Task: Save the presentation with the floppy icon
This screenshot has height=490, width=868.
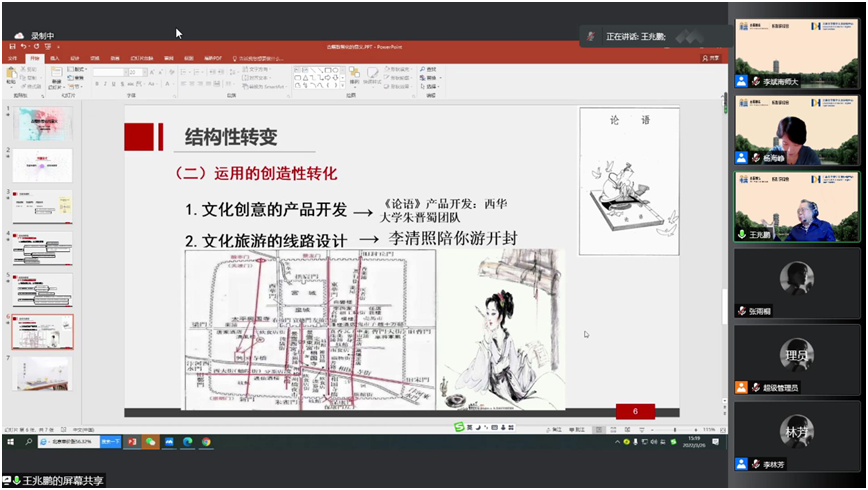Action: [13, 47]
